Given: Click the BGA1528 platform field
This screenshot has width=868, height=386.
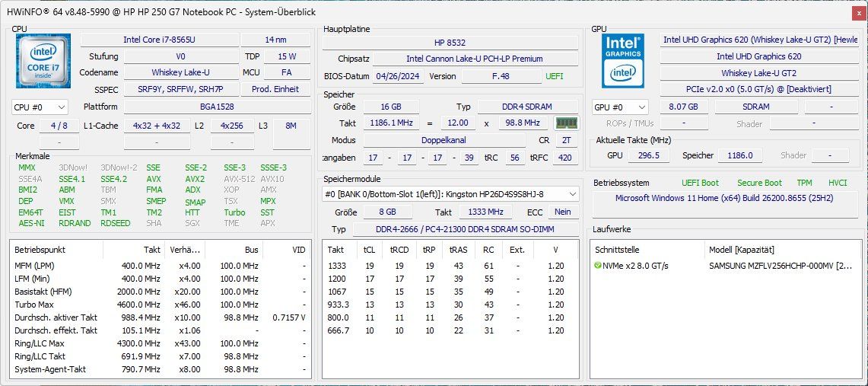Looking at the screenshot, I should 217,107.
